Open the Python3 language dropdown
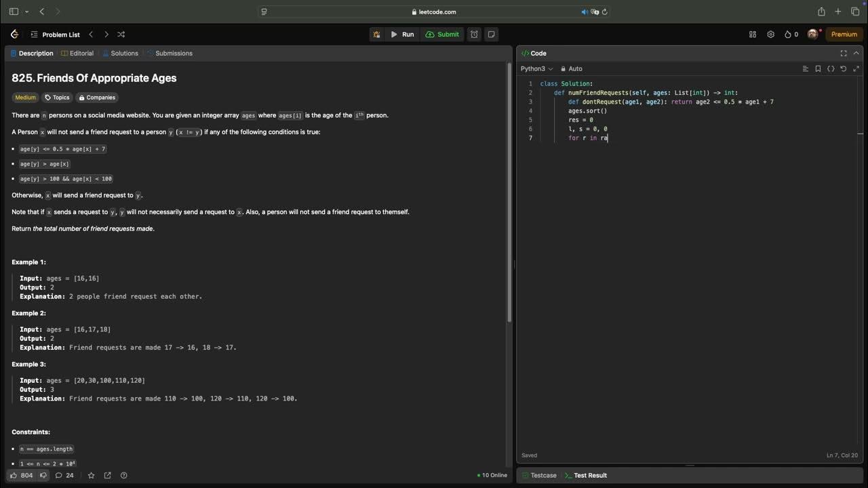The width and height of the screenshot is (868, 488). (536, 68)
